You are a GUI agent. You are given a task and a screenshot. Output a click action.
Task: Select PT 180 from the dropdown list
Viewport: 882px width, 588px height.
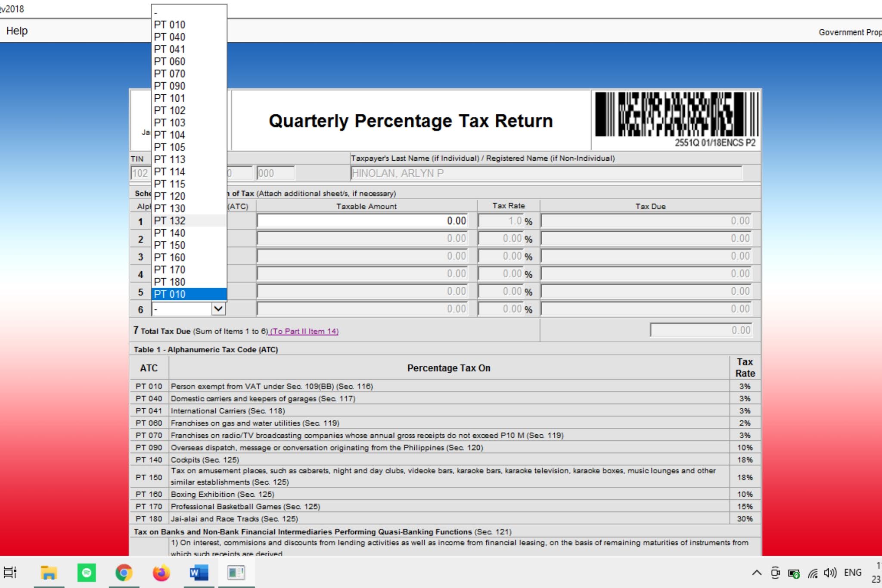(x=170, y=282)
